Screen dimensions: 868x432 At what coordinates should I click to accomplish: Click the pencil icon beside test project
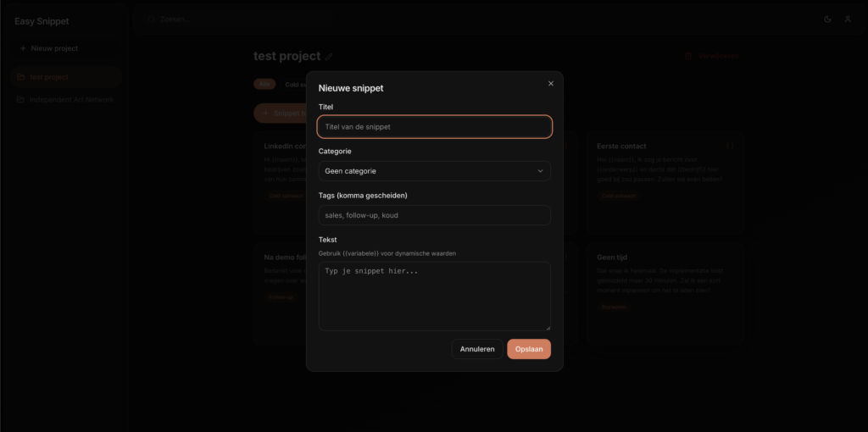pos(330,57)
